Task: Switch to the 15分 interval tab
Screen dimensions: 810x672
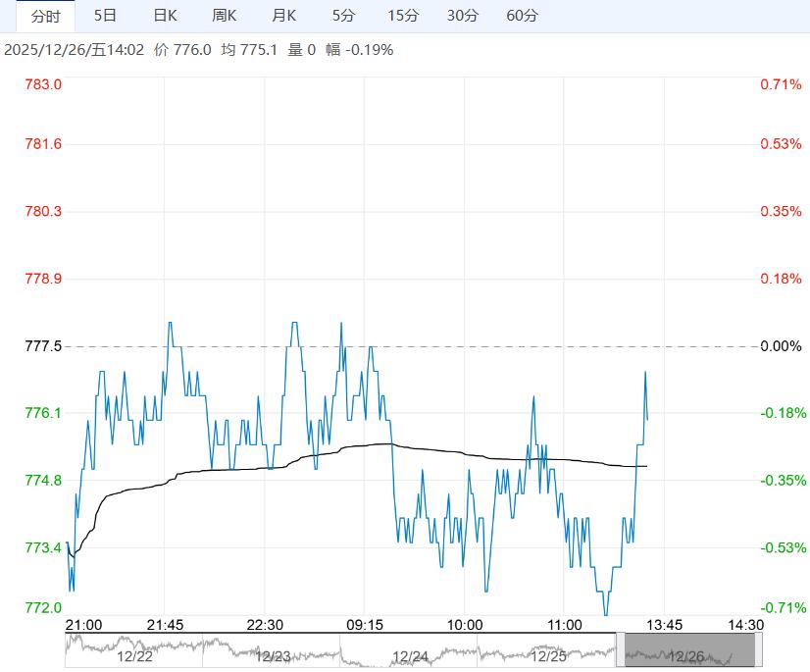Action: click(402, 16)
